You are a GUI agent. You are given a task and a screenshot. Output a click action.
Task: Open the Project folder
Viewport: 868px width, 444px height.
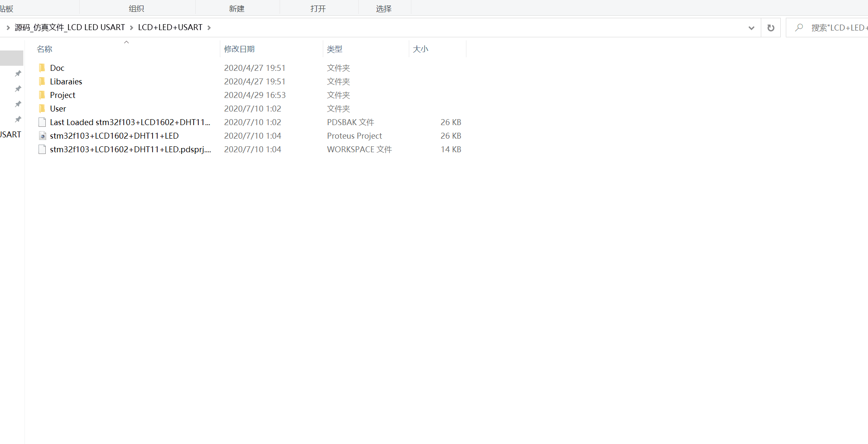(63, 95)
